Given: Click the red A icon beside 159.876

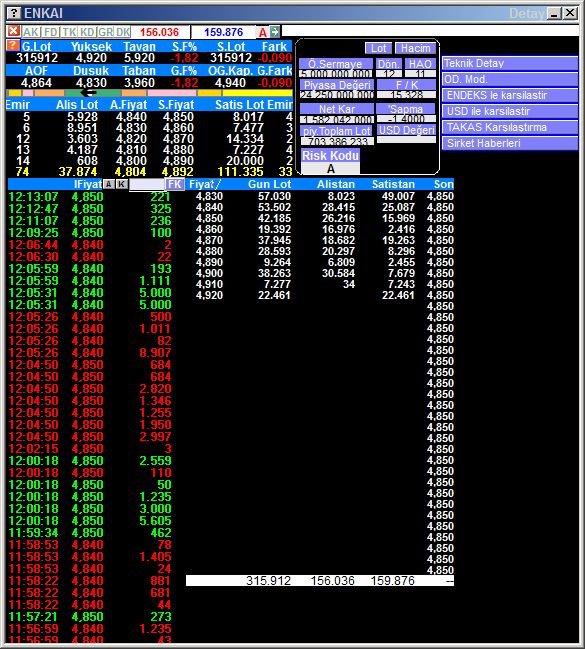Looking at the screenshot, I should pyautogui.click(x=263, y=32).
